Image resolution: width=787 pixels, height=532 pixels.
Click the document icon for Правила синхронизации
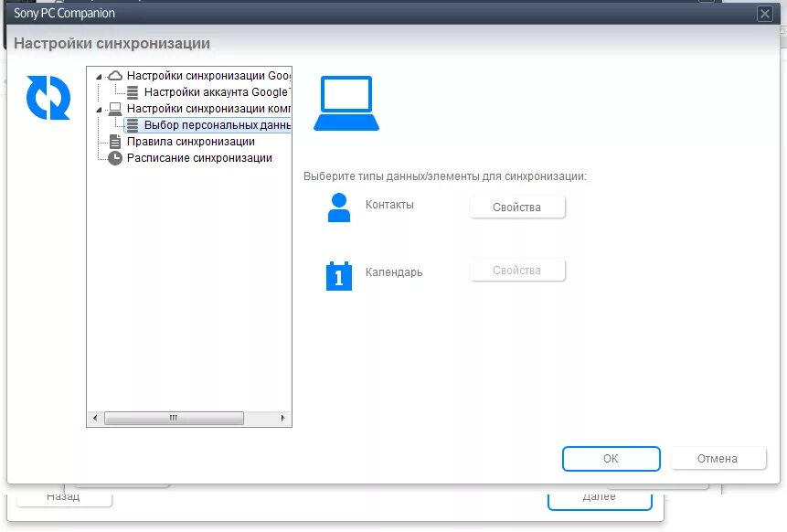tap(116, 142)
